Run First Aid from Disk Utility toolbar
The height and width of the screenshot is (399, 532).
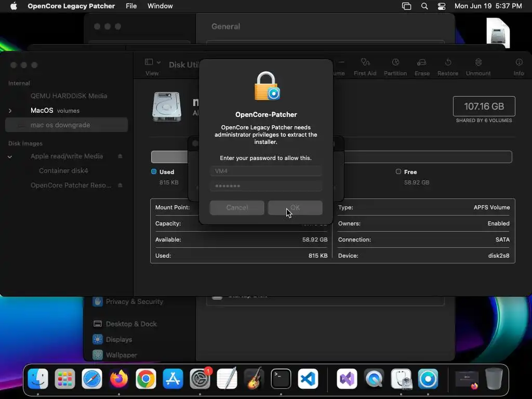365,67
